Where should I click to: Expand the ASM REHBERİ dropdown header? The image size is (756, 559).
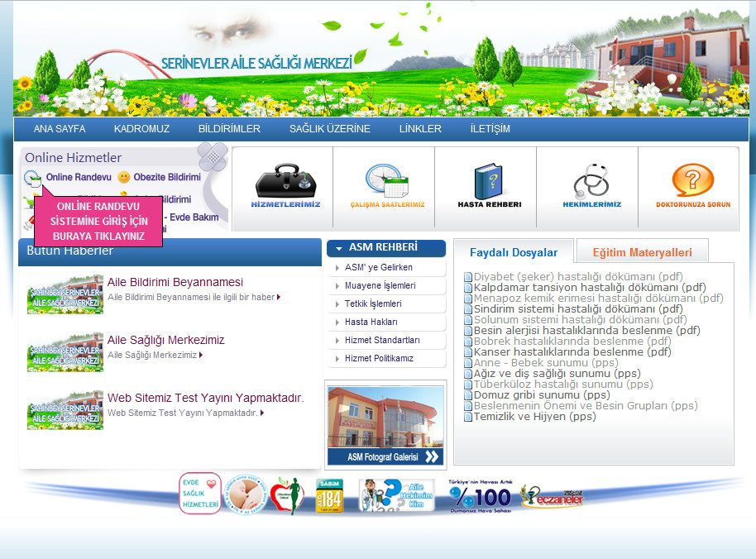tap(385, 248)
